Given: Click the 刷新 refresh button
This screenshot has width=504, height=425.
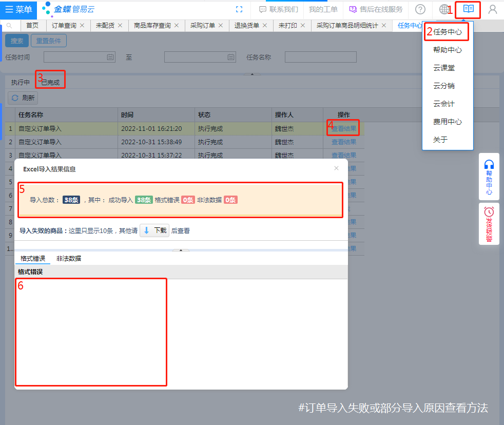Looking at the screenshot, I should click(x=23, y=98).
